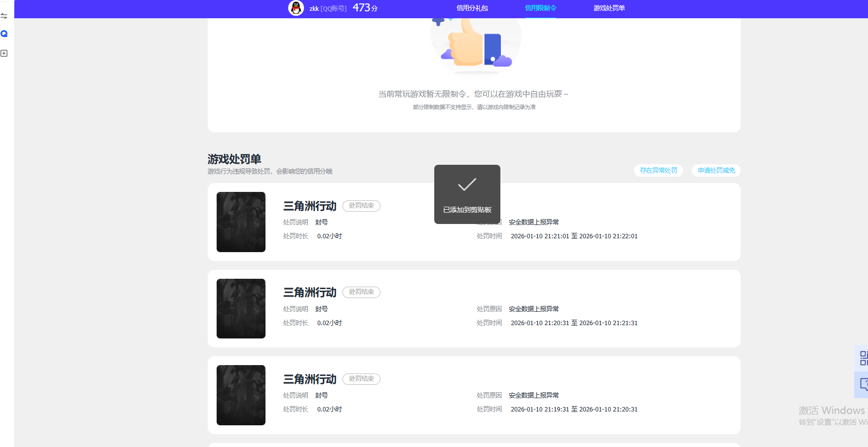Viewport: 868px width, 447px height.
Task: Click time range 2026-01-10 21:21:01 至 21:22:01
Action: [574, 236]
